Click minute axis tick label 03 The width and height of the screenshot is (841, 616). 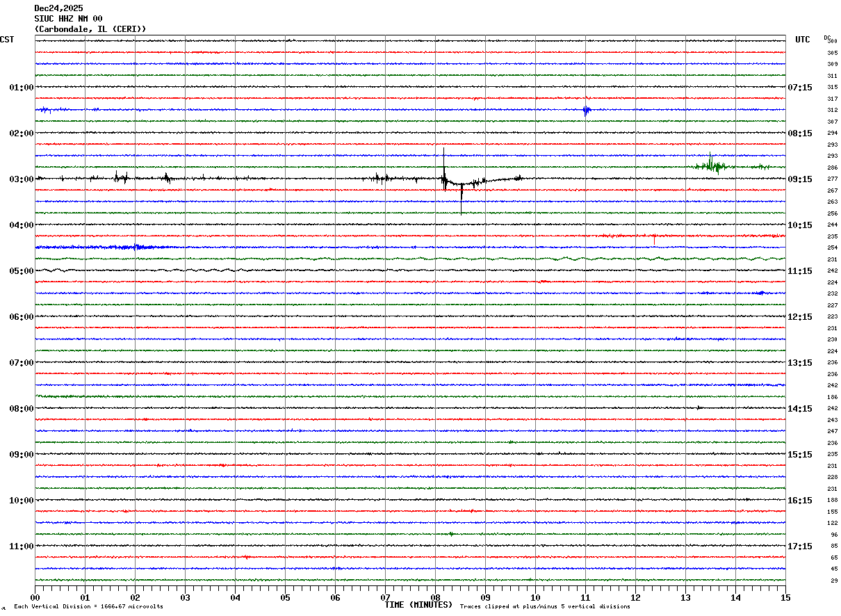tap(186, 597)
